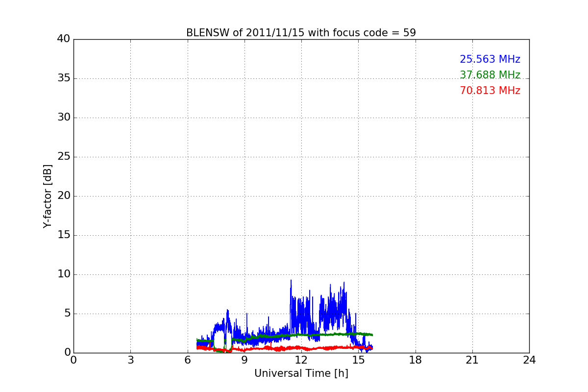Click x-axis tick label '18'

(416, 360)
